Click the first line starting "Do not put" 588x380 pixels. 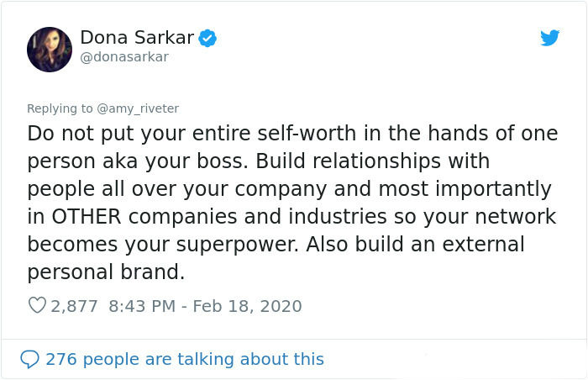coord(292,134)
